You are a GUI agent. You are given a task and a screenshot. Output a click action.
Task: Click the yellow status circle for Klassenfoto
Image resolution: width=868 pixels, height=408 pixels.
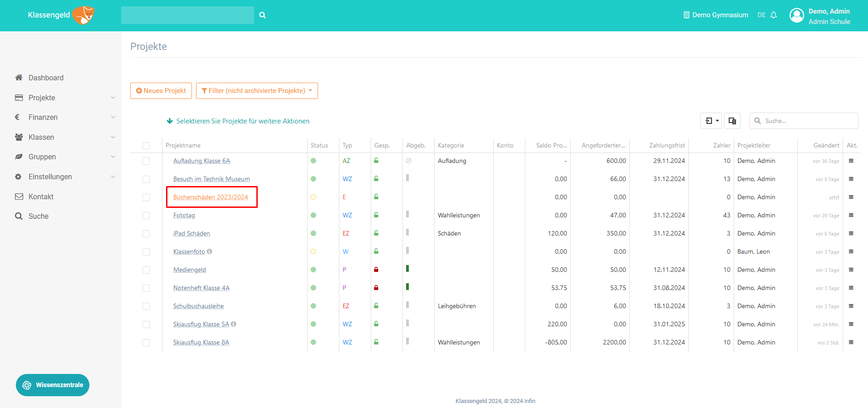coord(313,251)
